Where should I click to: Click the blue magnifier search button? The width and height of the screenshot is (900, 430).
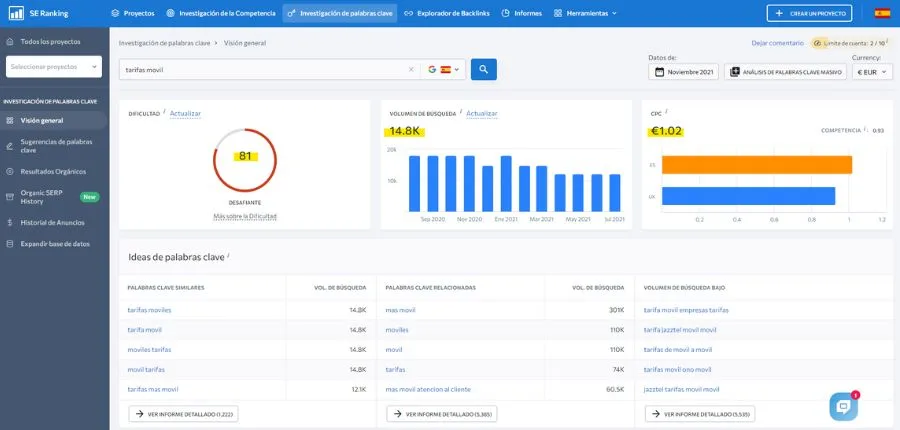483,69
